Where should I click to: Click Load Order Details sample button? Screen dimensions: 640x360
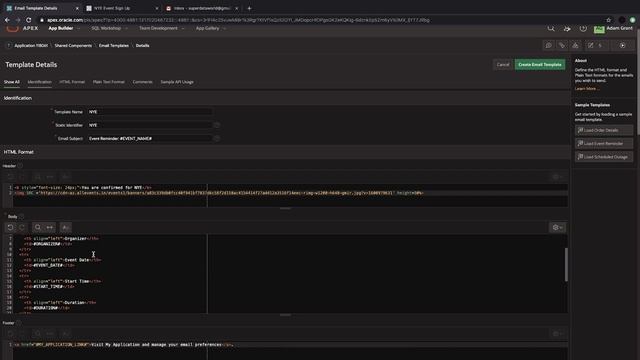604,130
